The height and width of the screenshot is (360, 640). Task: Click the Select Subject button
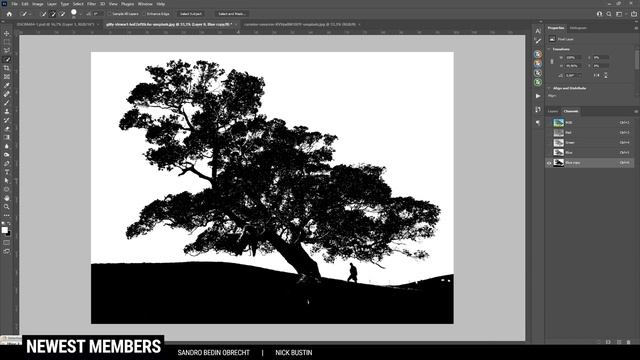[191, 14]
